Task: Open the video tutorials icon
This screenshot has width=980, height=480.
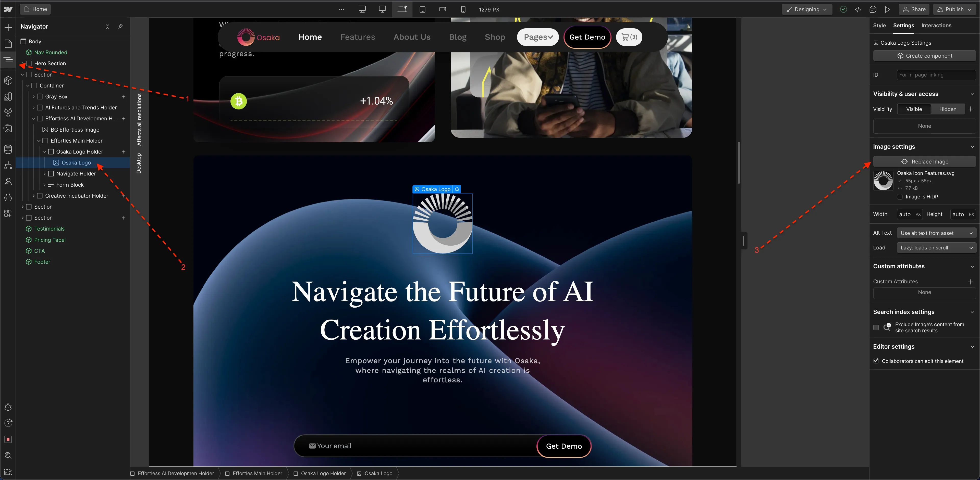Action: [x=8, y=472]
